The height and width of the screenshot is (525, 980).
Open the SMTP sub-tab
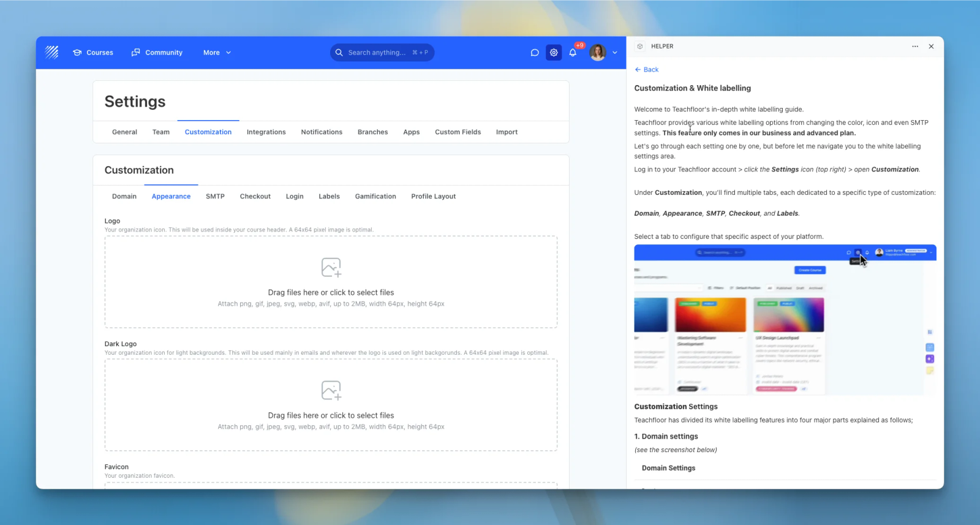click(x=215, y=197)
